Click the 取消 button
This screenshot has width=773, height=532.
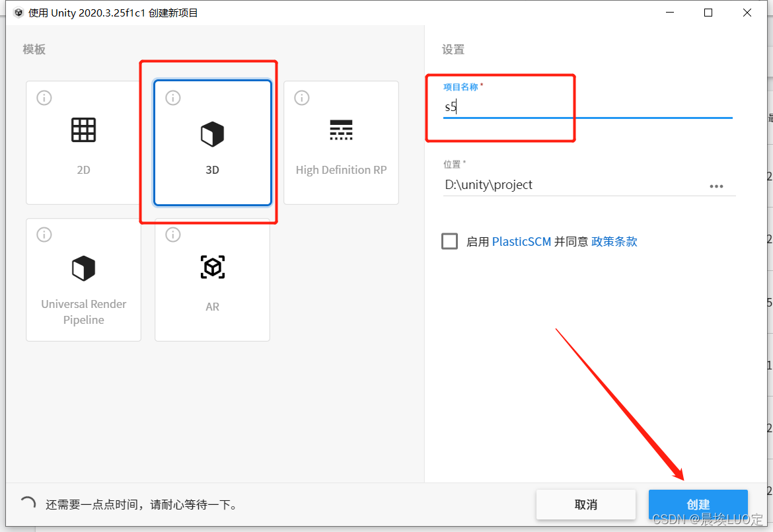coord(585,504)
